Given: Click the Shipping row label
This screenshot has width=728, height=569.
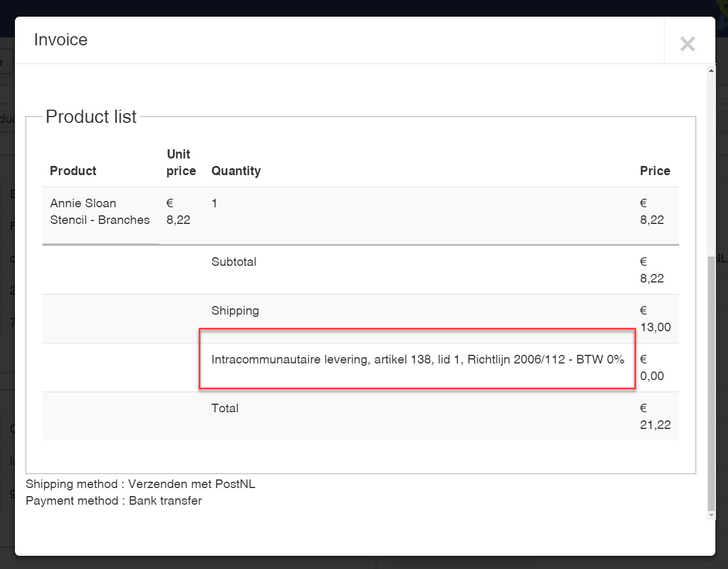Looking at the screenshot, I should 235,311.
